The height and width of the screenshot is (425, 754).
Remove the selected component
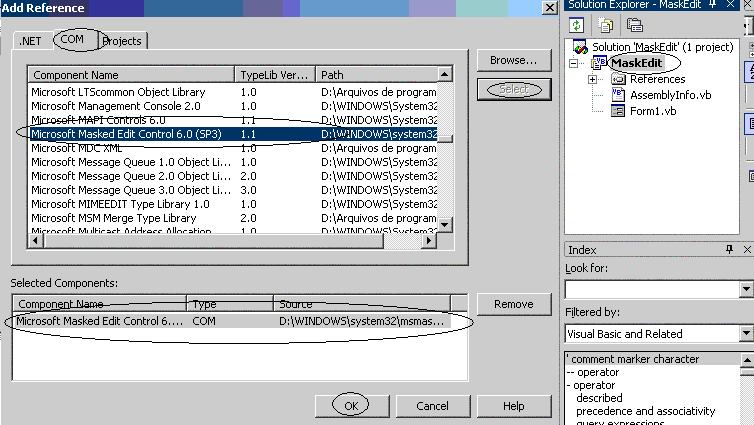click(514, 304)
